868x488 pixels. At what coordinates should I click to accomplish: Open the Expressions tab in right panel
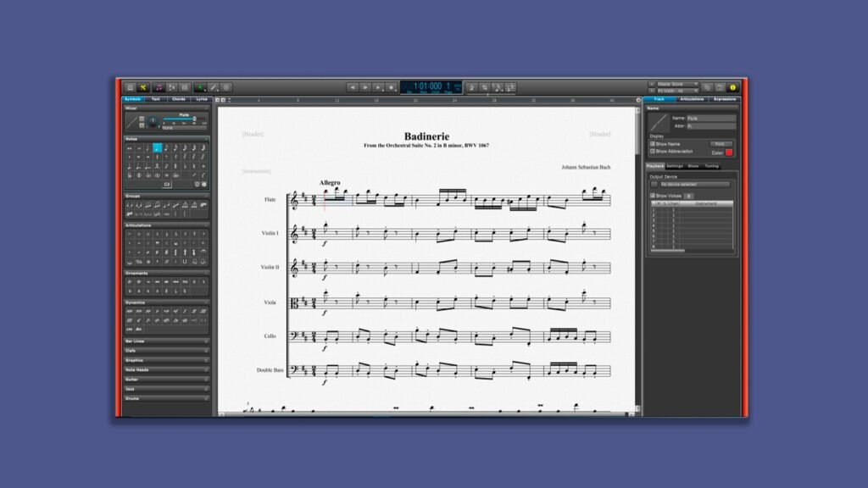pos(724,99)
